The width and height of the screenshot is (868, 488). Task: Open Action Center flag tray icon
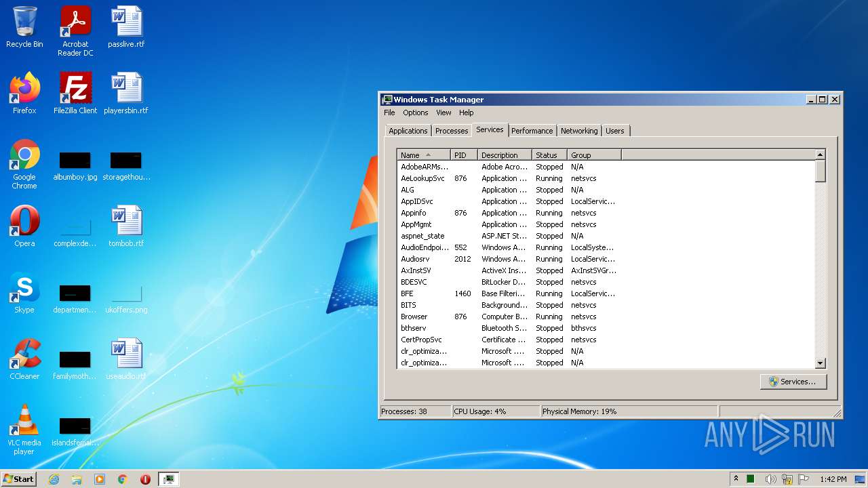[804, 479]
